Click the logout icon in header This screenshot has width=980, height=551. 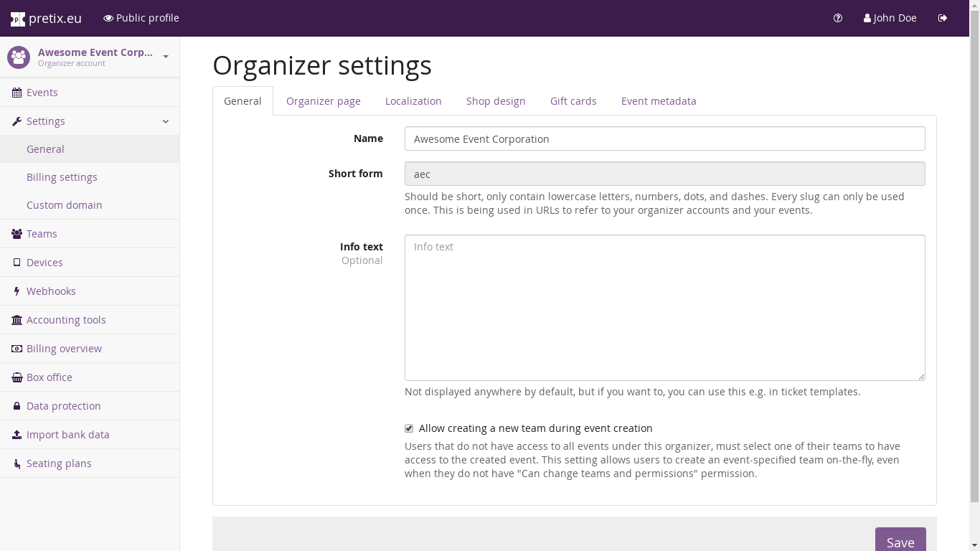943,18
